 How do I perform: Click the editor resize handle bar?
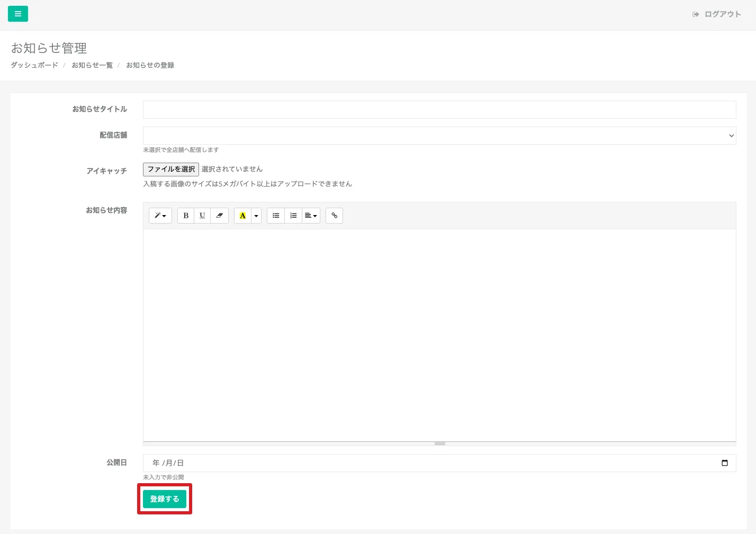[x=439, y=443]
